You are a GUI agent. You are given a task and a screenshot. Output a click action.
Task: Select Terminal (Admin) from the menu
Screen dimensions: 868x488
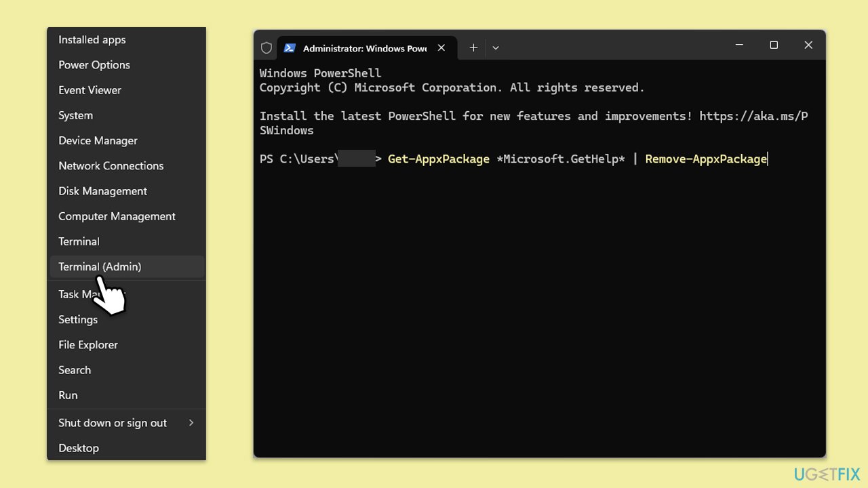(x=127, y=266)
